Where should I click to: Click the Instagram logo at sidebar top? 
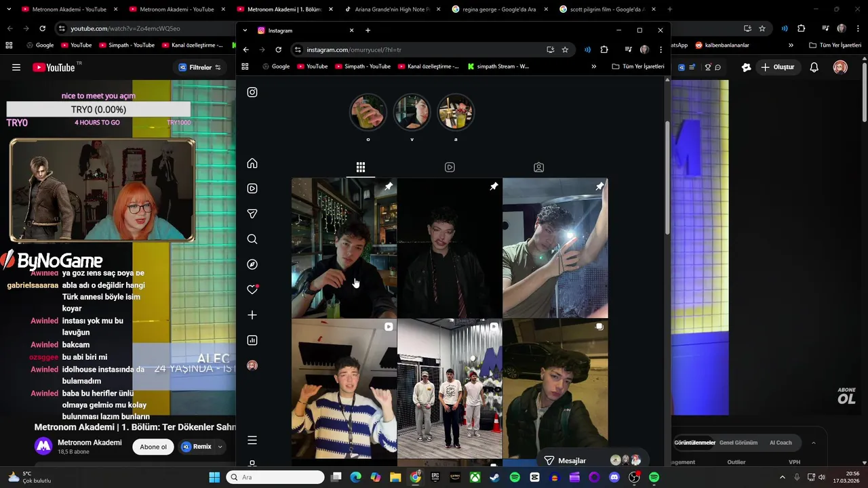click(252, 92)
